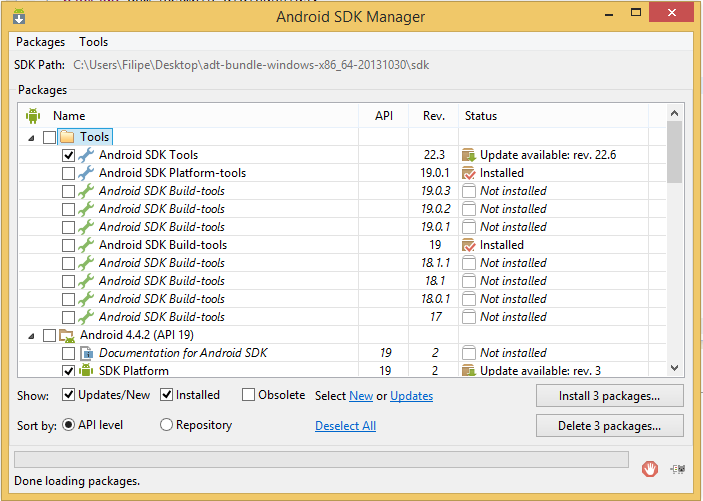
Task: Click the 'Done loading packages.' status text
Action: click(x=77, y=481)
